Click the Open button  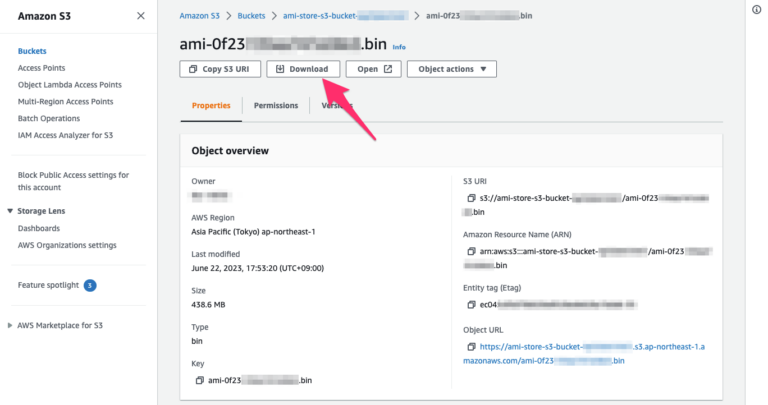tap(374, 69)
